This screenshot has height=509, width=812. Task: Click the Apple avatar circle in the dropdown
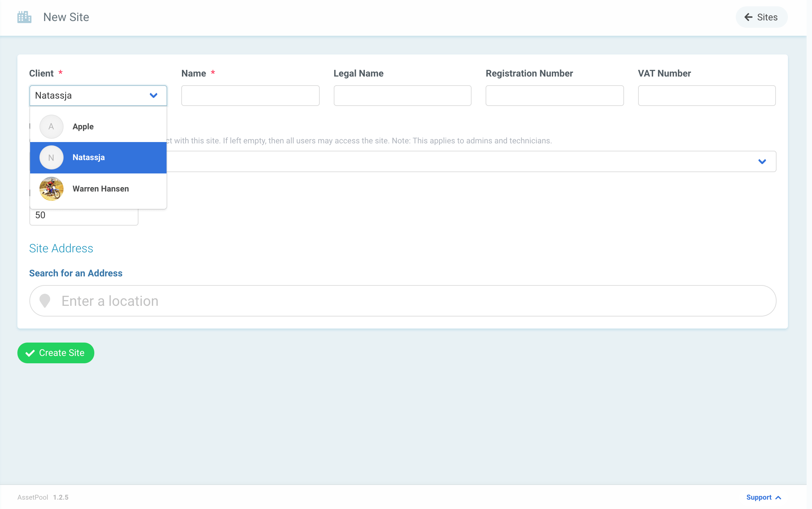(x=51, y=126)
